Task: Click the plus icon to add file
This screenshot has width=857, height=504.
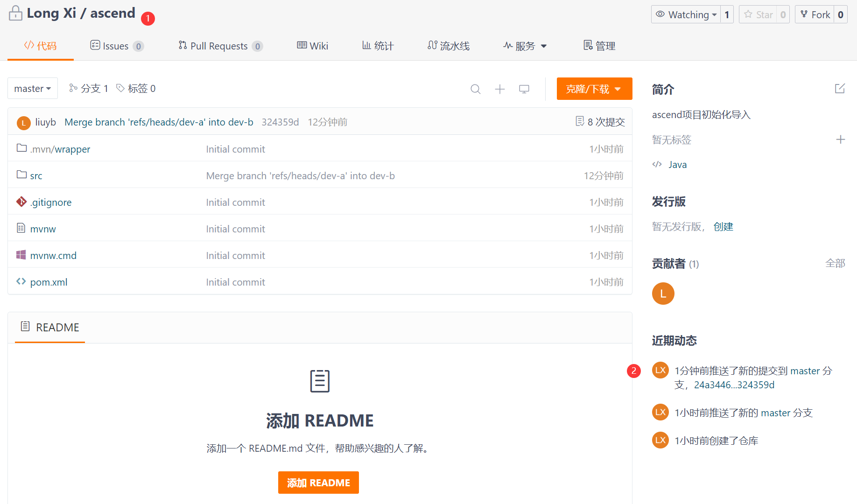Action: click(x=499, y=89)
